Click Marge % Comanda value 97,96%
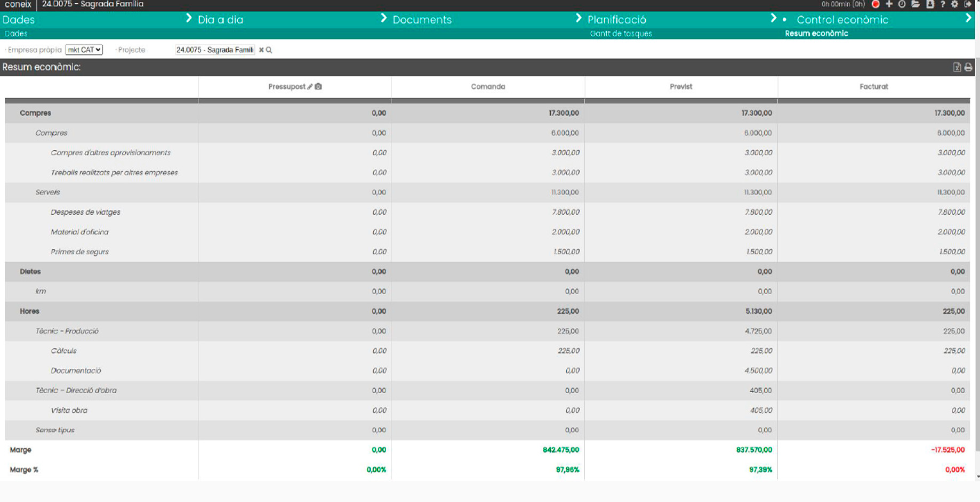Screen dimensions: 980x502 pyautogui.click(x=567, y=469)
